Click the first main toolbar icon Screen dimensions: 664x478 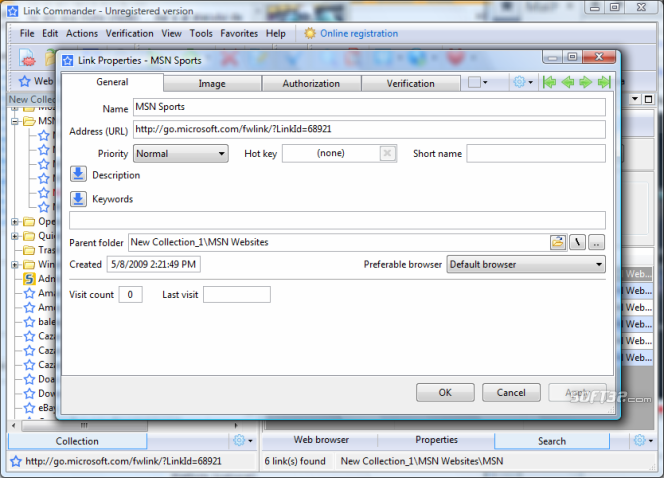[x=27, y=58]
